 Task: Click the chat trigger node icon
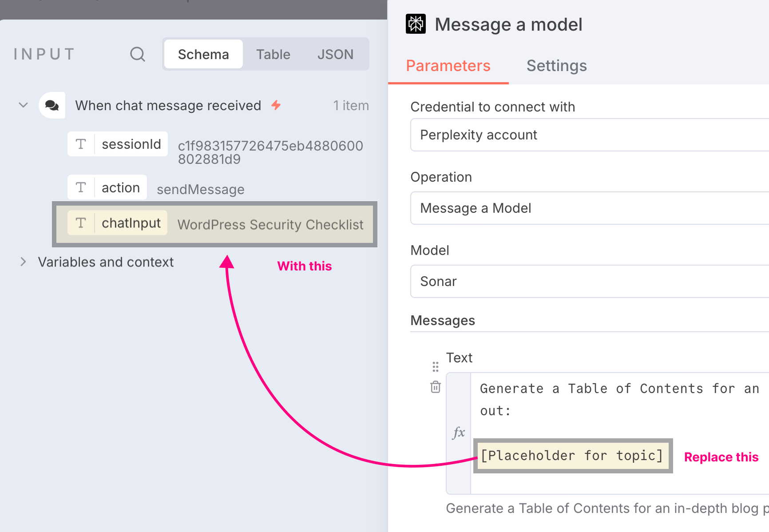52,105
